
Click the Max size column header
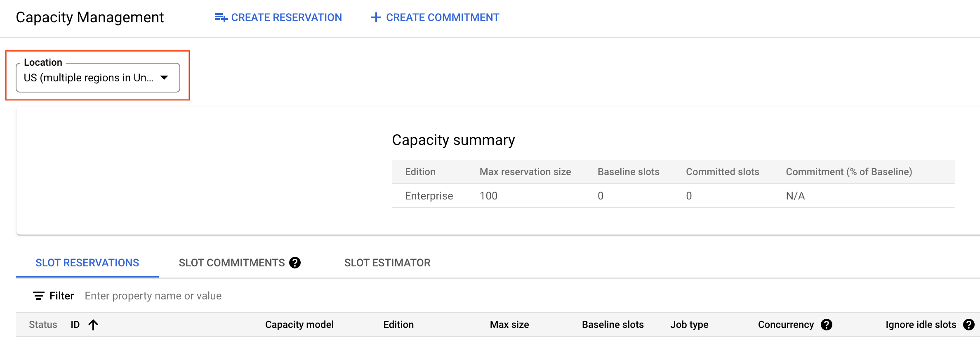pos(509,325)
